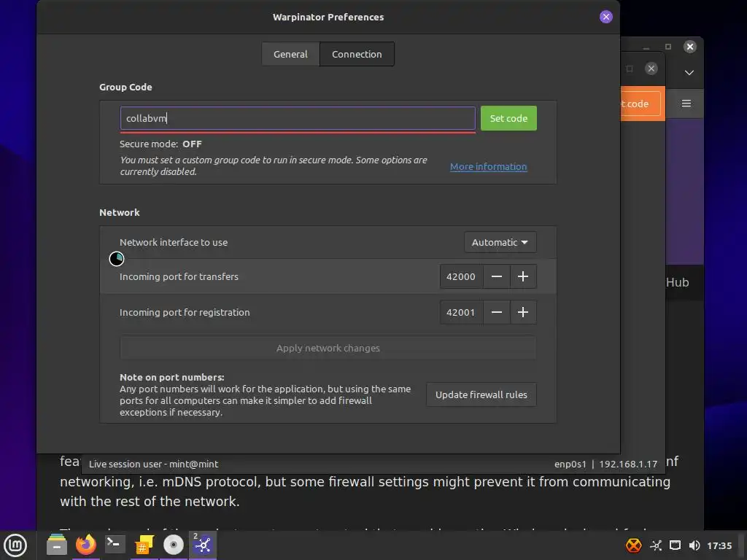Open the Terminal from the taskbar
Screen dimensions: 747x560
115,544
